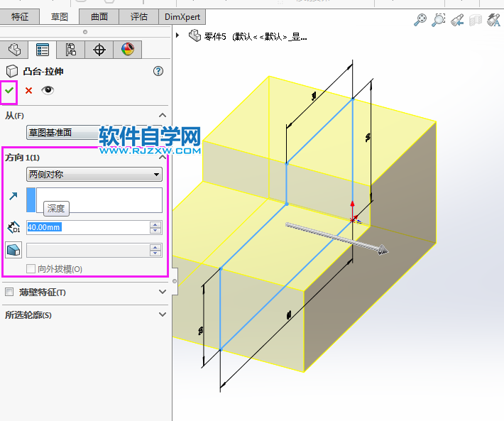Open the DimXpert tab
Screen dimensions: 504x421
click(182, 17)
